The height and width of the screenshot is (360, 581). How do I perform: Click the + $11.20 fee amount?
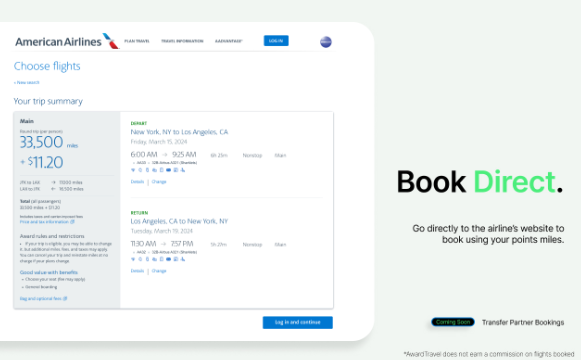tap(42, 162)
